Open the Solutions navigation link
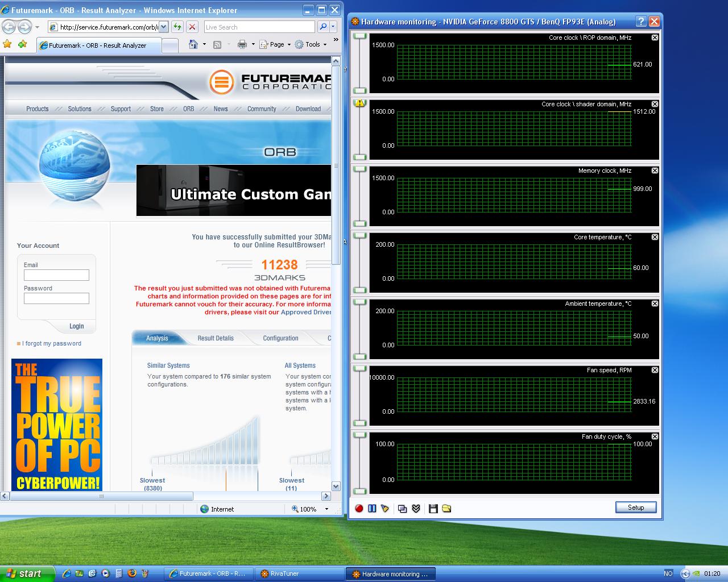Image resolution: width=728 pixels, height=582 pixels. pyautogui.click(x=80, y=109)
